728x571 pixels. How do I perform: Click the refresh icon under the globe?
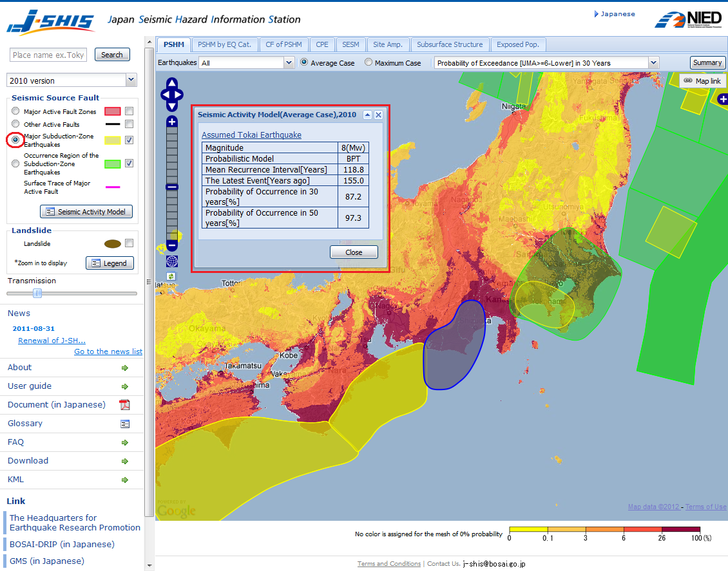pos(171,276)
